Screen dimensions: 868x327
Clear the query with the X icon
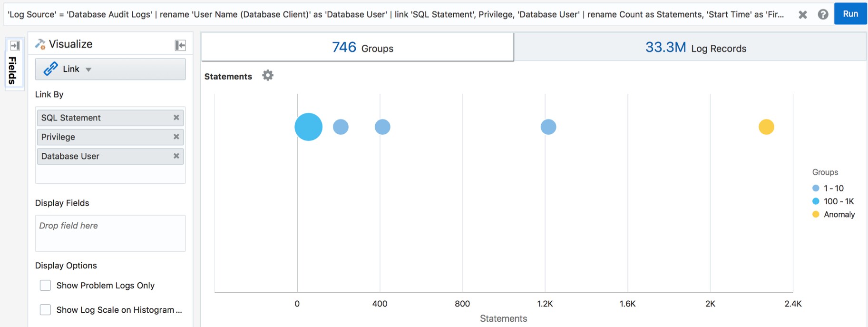[803, 15]
